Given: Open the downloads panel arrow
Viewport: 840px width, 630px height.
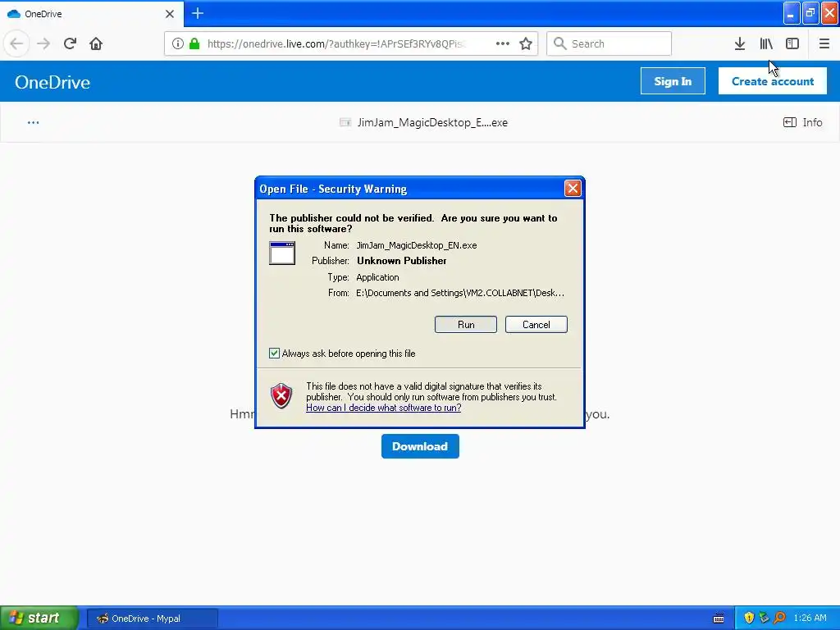Looking at the screenshot, I should (740, 43).
